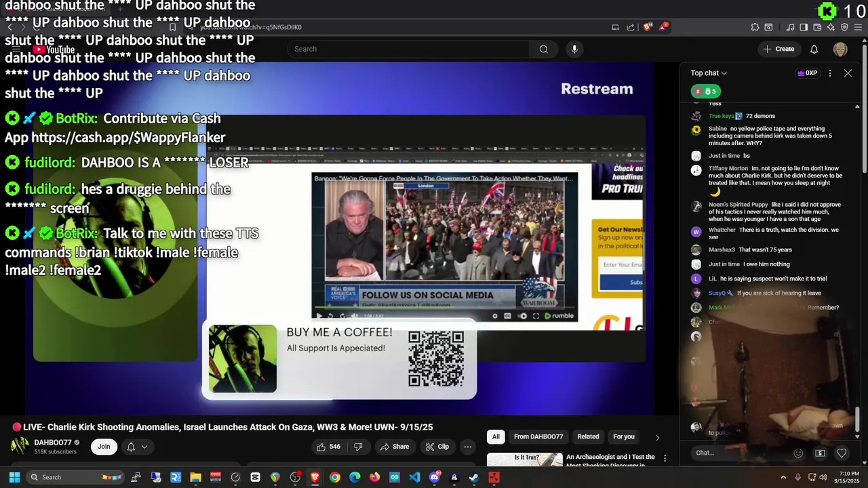868x488 pixels.
Task: Open YouTube notifications bell
Action: click(814, 49)
